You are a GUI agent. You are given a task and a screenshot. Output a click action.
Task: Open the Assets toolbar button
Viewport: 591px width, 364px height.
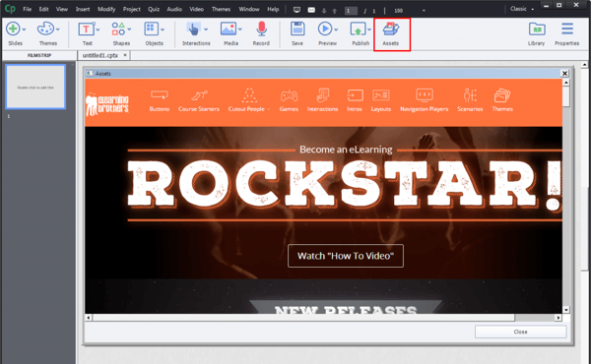coord(390,33)
